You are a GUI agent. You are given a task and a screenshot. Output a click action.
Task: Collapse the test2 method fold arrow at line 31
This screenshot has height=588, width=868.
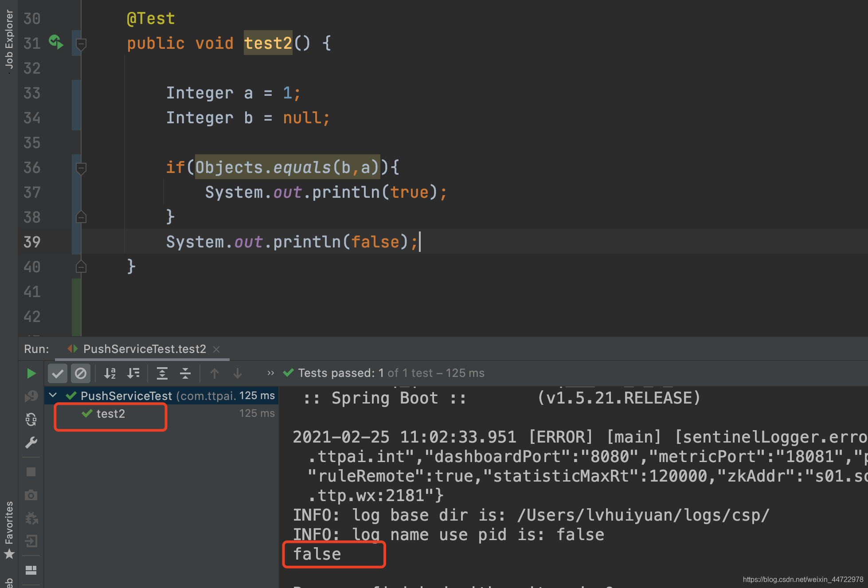click(x=81, y=44)
